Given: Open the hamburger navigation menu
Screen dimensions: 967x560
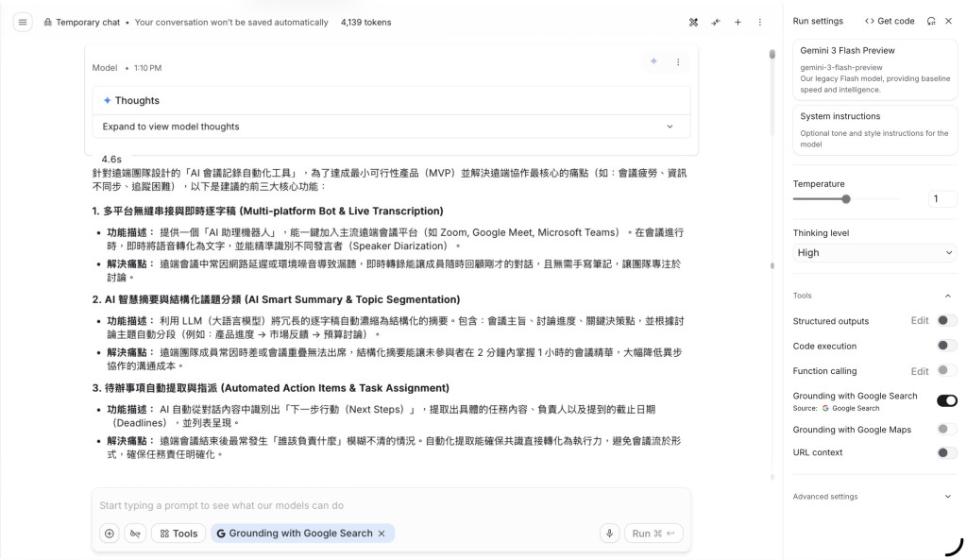Looking at the screenshot, I should pyautogui.click(x=23, y=23).
